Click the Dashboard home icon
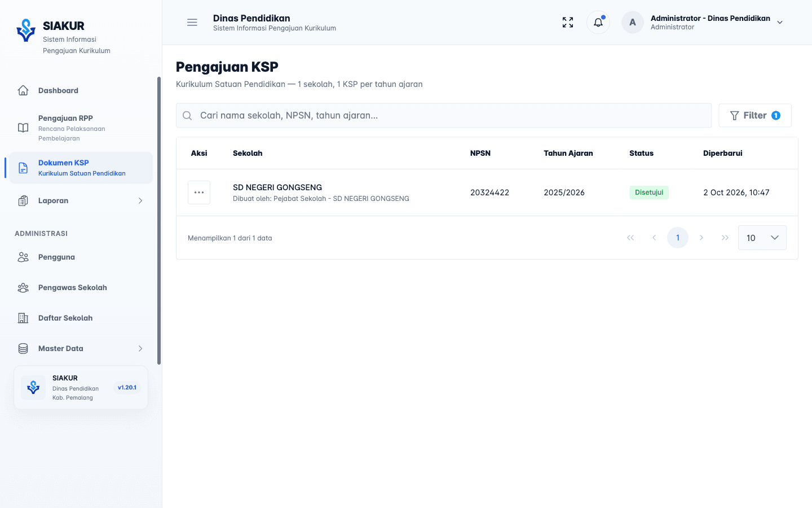Image resolution: width=812 pixels, height=508 pixels. coord(23,90)
